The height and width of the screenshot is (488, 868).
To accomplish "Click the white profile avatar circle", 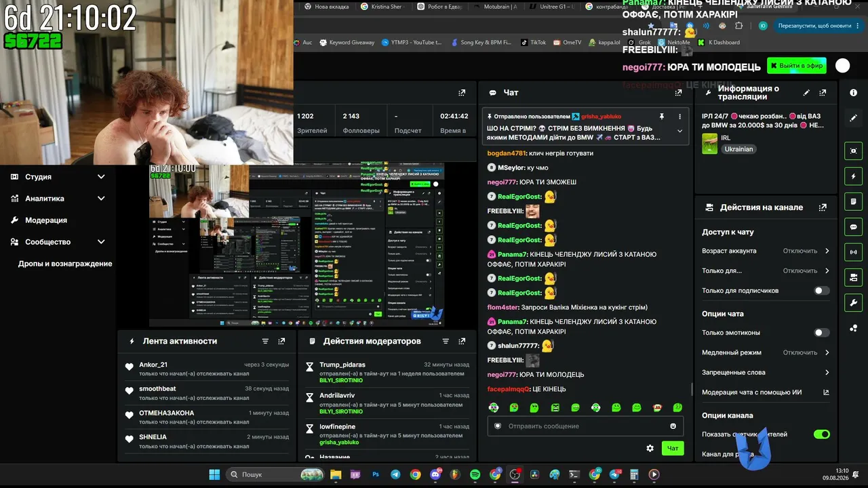I will point(843,66).
